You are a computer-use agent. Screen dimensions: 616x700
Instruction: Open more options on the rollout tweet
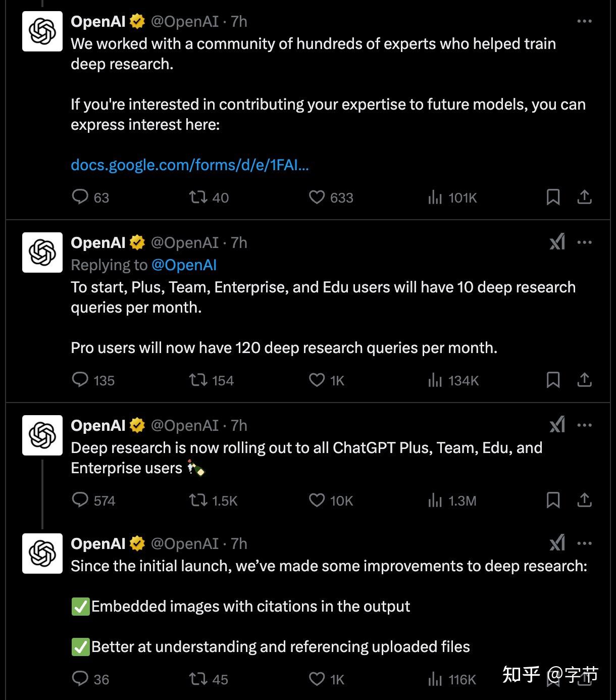pos(584,425)
